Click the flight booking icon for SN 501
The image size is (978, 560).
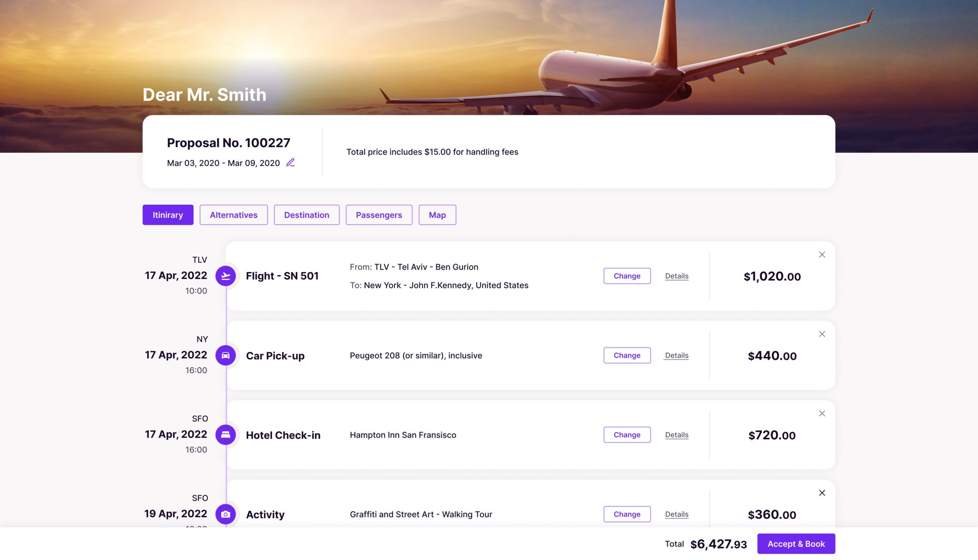(x=226, y=276)
